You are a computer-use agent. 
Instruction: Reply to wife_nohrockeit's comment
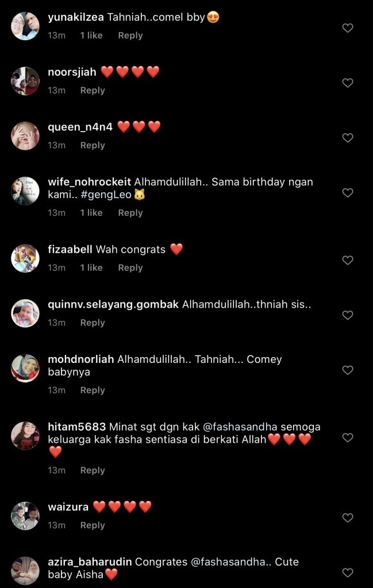point(130,212)
